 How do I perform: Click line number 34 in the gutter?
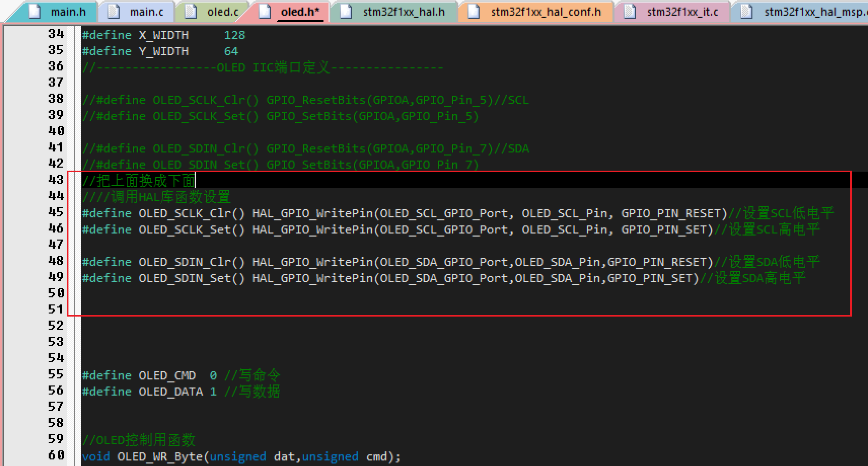(x=56, y=34)
